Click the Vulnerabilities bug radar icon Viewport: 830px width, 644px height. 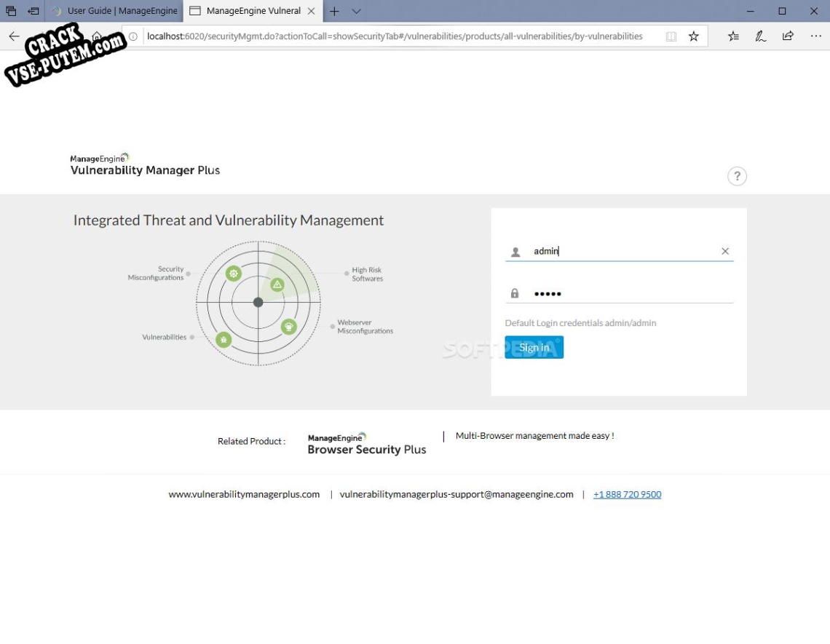[224, 339]
